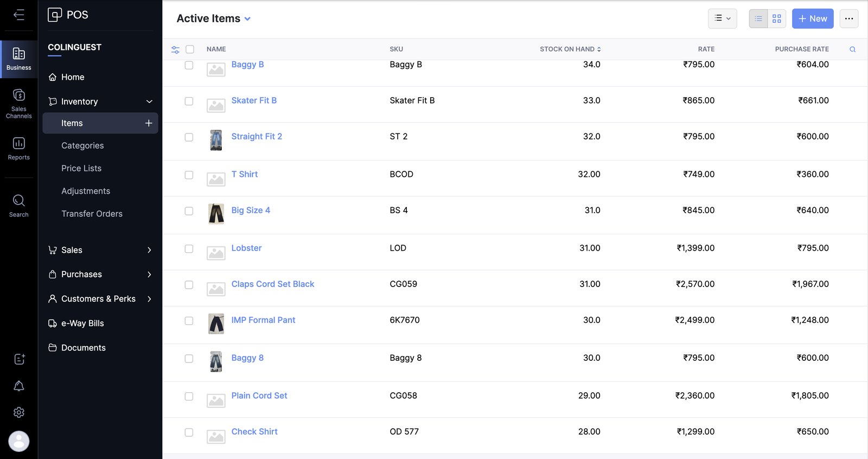Viewport: 868px width, 459px height.
Task: Click the New item button
Action: (813, 18)
